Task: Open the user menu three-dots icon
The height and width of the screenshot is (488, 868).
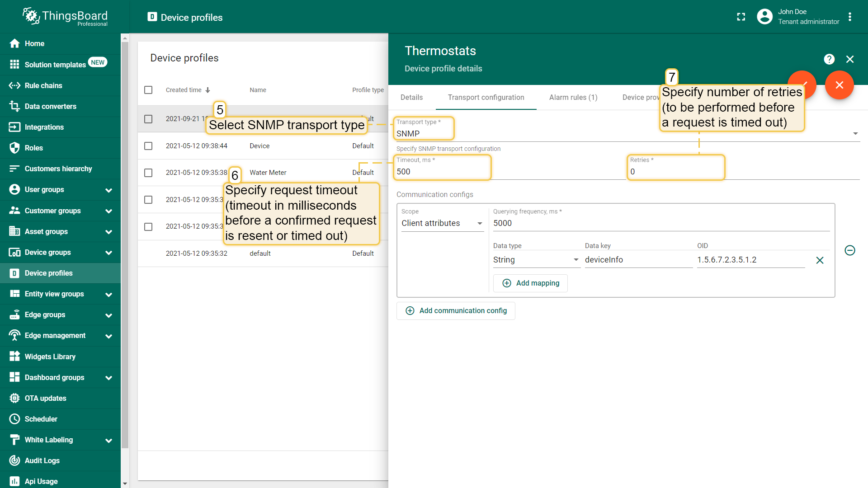Action: 850,17
